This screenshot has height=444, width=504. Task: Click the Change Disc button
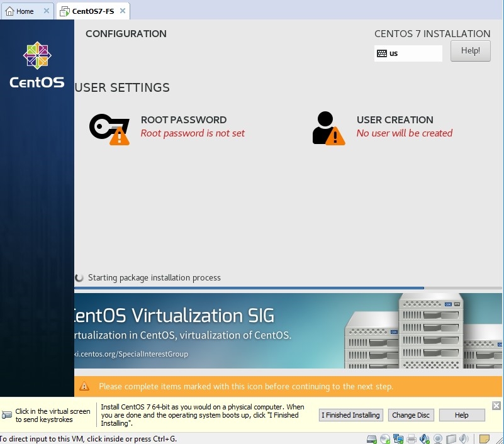point(411,415)
